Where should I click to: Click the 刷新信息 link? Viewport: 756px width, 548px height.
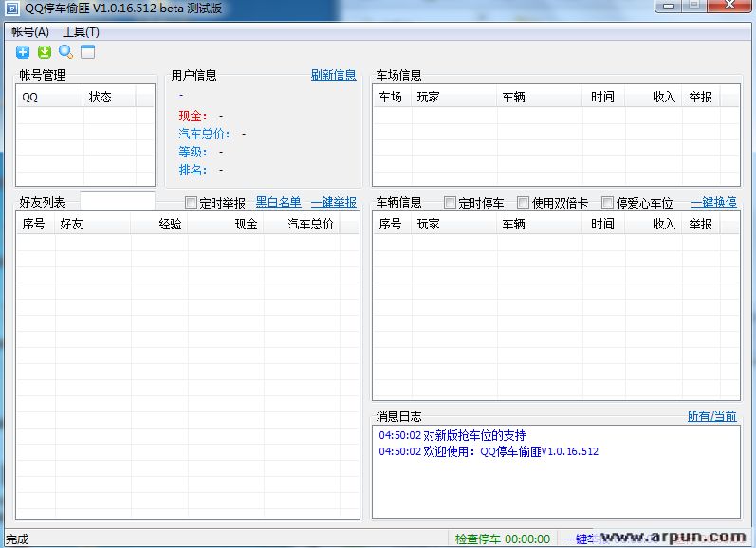333,75
